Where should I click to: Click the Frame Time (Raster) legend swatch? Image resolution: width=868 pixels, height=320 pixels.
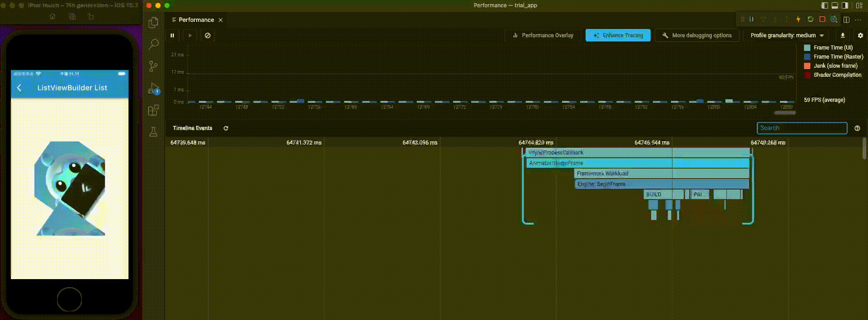807,57
